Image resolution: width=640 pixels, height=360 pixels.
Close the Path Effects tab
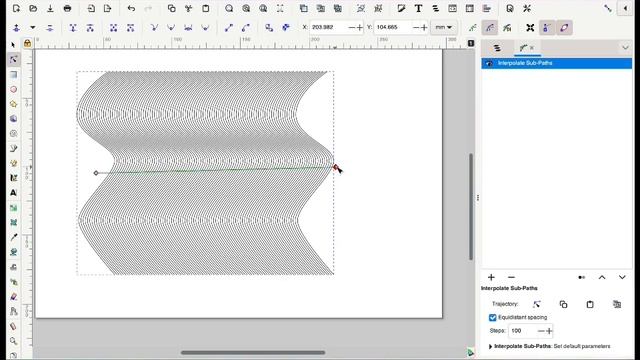point(532,48)
